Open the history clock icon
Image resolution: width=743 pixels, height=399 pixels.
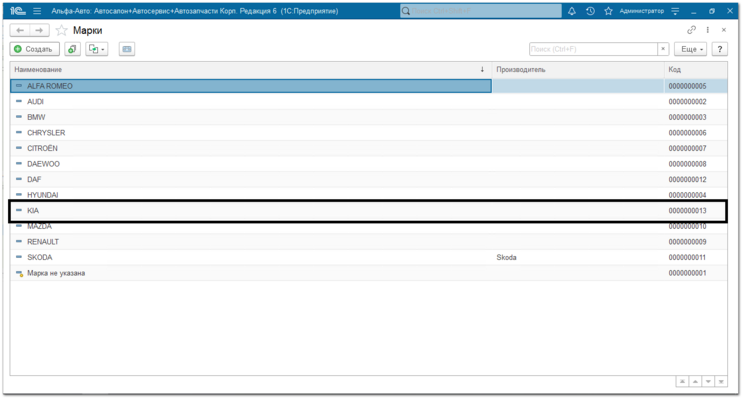pyautogui.click(x=590, y=11)
